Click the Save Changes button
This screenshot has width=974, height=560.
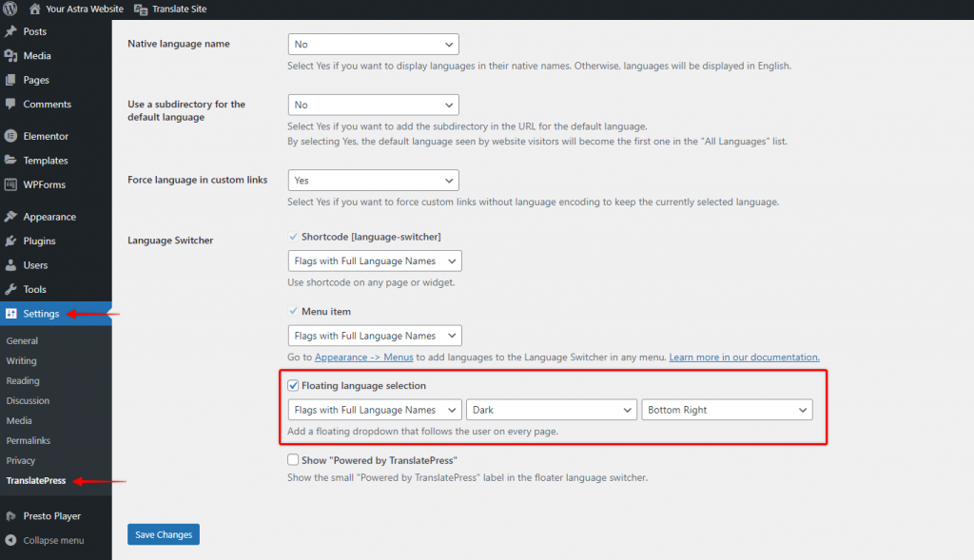pos(163,534)
